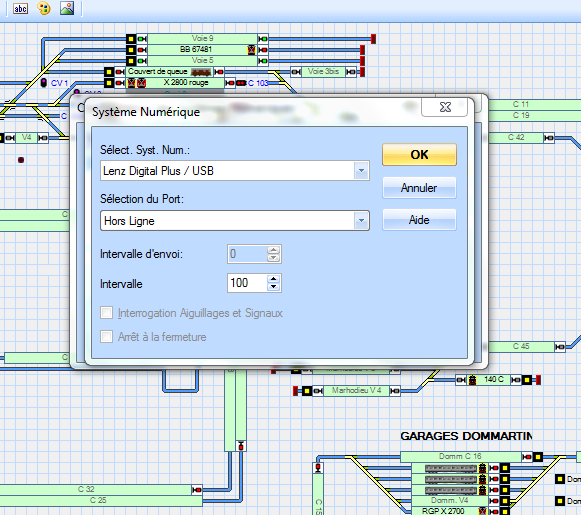Open the color palette tool icon
The height and width of the screenshot is (515, 581).
44,8
